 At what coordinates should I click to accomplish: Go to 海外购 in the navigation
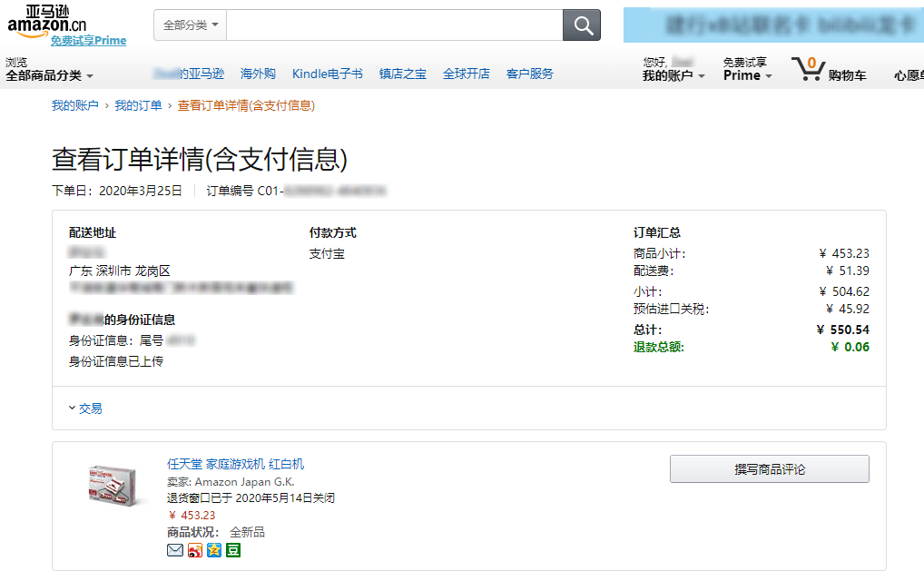pos(258,74)
